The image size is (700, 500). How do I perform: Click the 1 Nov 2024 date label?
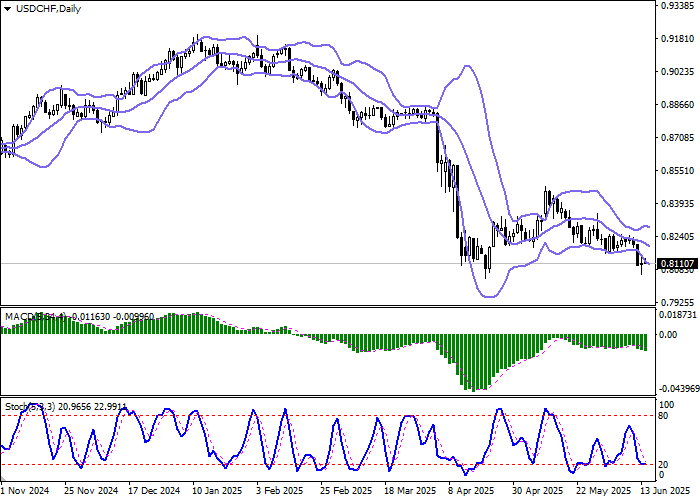[24, 491]
